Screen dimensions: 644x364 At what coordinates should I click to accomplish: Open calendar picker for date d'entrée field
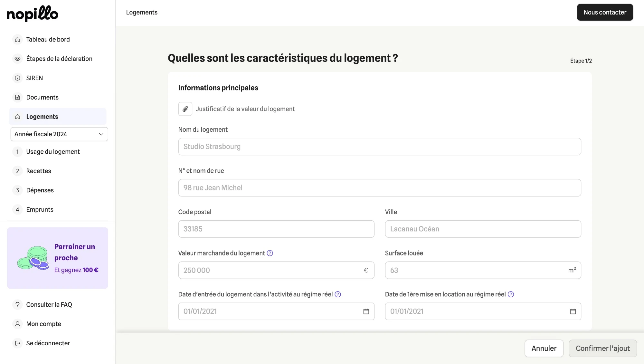366,311
